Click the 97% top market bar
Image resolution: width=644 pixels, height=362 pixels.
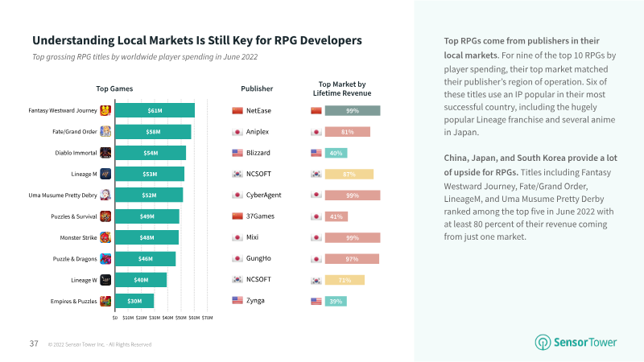(x=352, y=259)
